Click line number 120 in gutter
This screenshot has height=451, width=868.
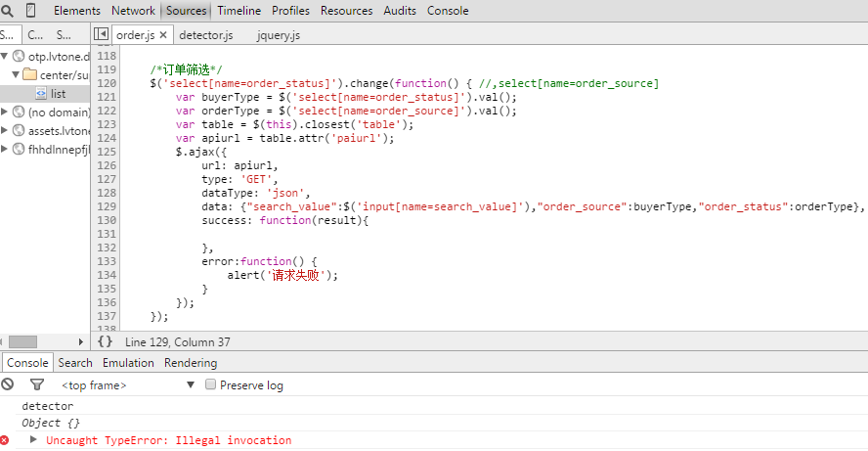tap(107, 83)
